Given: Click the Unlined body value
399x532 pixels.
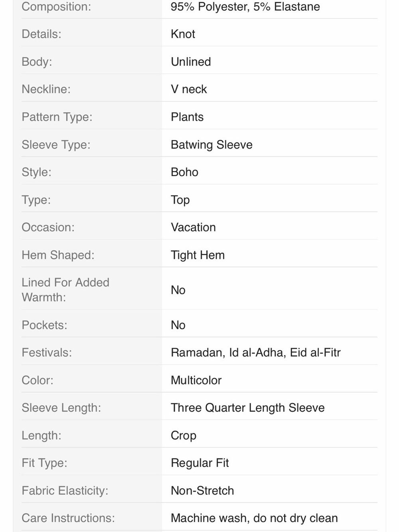Looking at the screenshot, I should click(191, 62).
